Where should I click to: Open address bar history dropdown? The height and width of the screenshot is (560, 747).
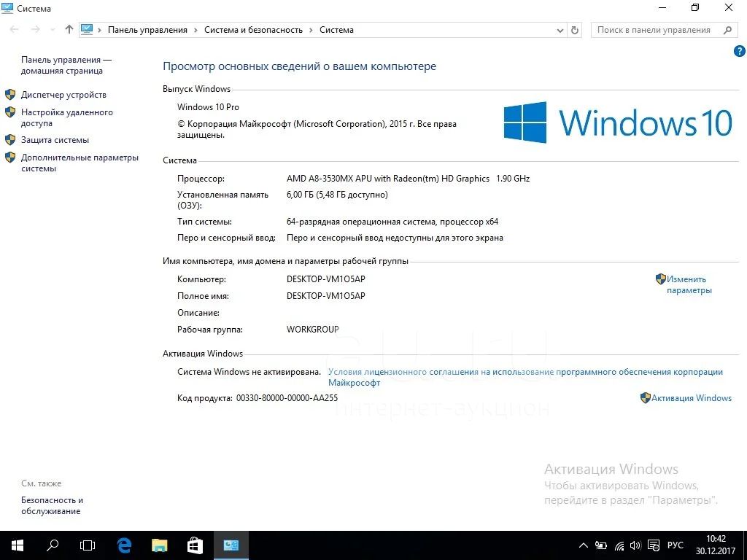coord(560,30)
